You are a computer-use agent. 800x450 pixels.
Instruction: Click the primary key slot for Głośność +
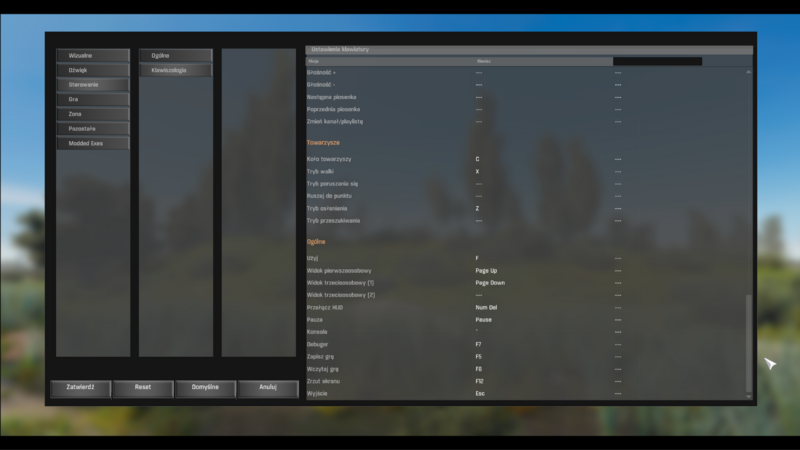tap(480, 73)
